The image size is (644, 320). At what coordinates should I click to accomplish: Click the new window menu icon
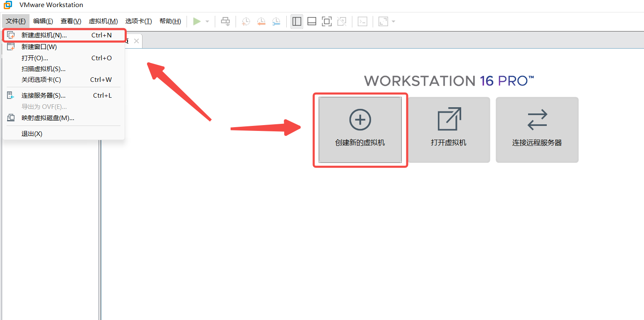(x=11, y=47)
